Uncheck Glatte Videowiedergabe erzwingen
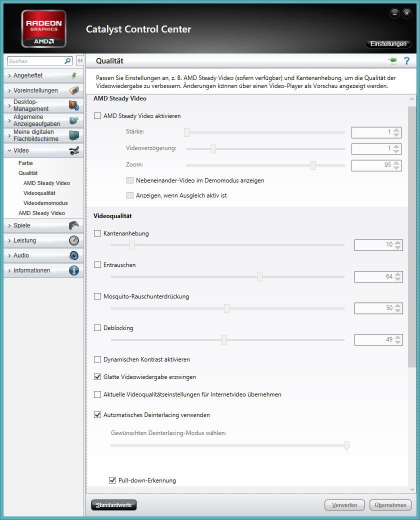This screenshot has width=420, height=520. [97, 377]
